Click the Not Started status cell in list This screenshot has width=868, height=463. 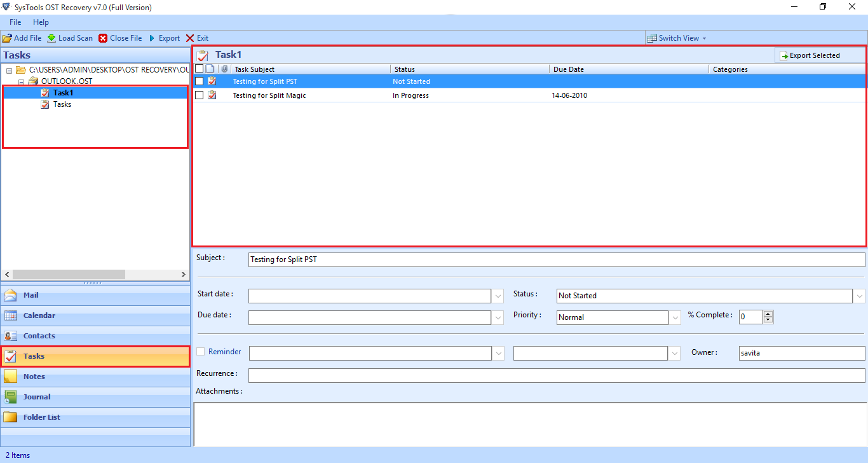(x=411, y=81)
